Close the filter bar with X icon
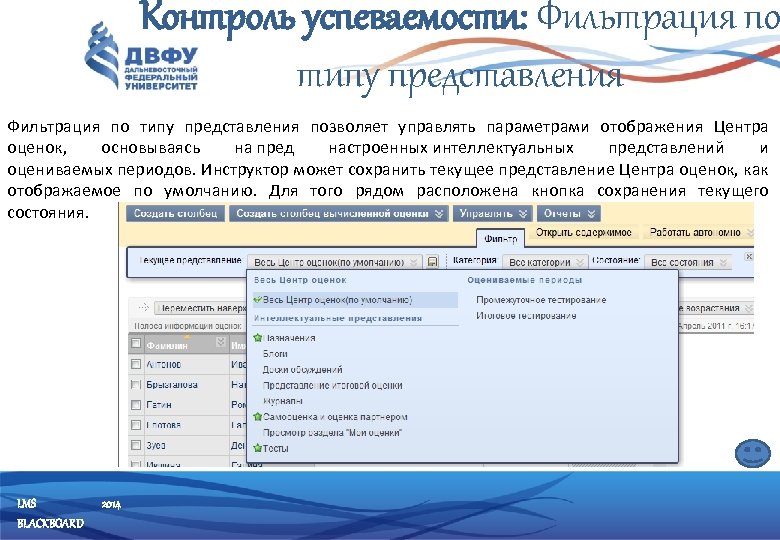The width and height of the screenshot is (780, 540). point(749,257)
